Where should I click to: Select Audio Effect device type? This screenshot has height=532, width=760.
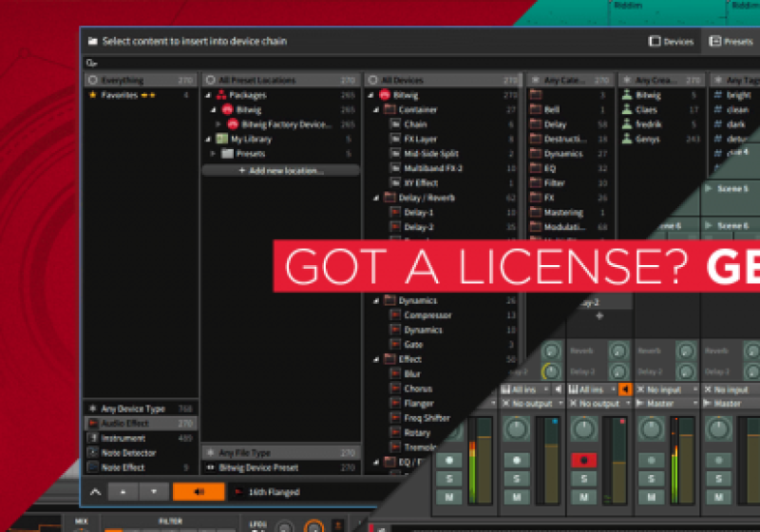click(141, 424)
